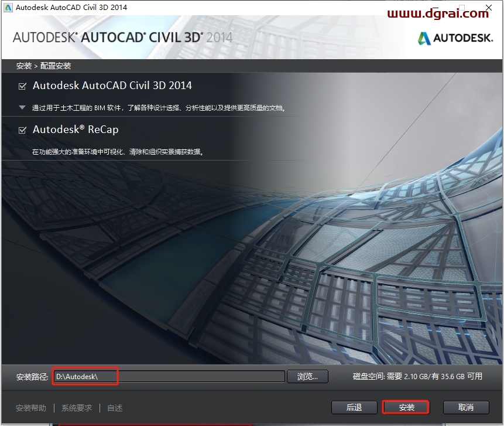Click the install path field showing D:\Autodesk\

169,376
